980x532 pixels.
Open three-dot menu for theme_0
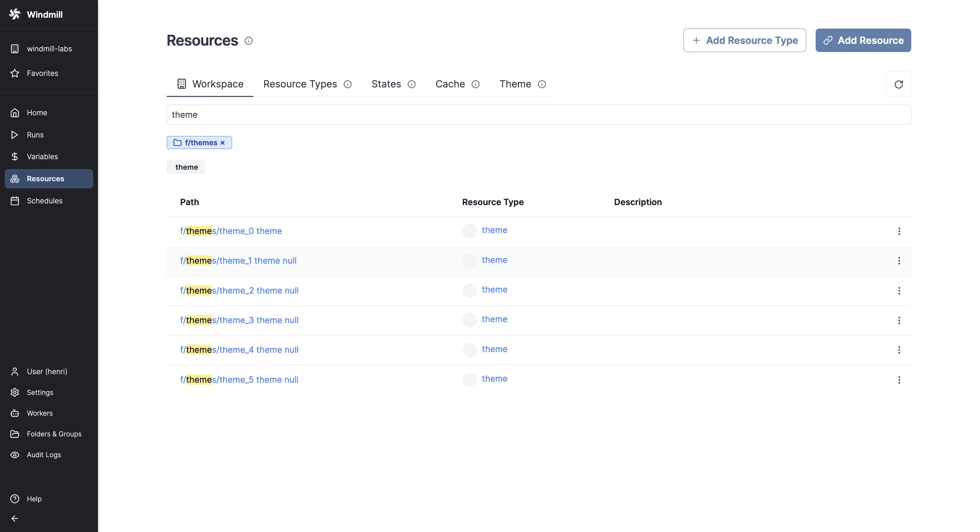click(x=899, y=231)
